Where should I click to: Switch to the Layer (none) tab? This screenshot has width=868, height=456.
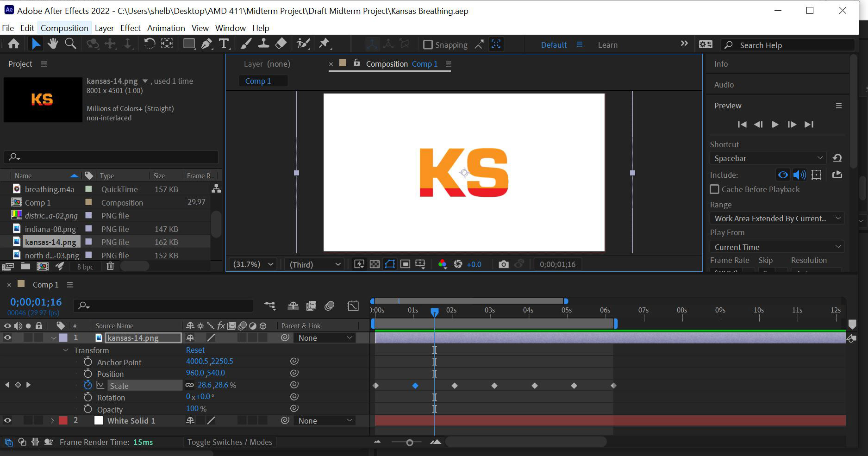267,64
